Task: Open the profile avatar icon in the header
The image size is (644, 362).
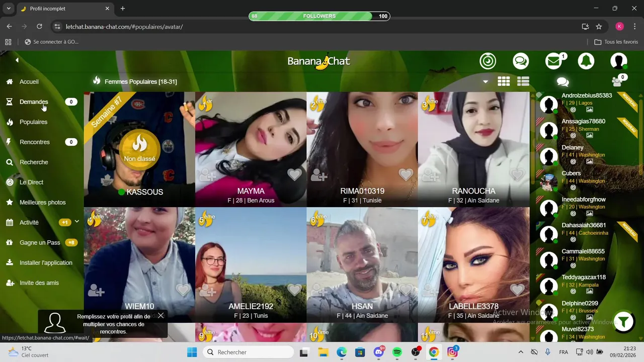Action: pyautogui.click(x=619, y=61)
